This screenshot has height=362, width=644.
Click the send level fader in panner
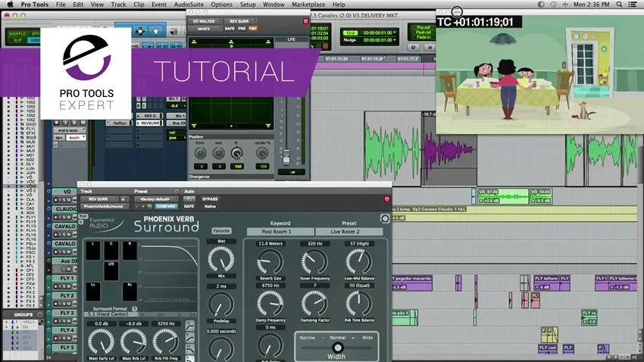click(x=286, y=156)
